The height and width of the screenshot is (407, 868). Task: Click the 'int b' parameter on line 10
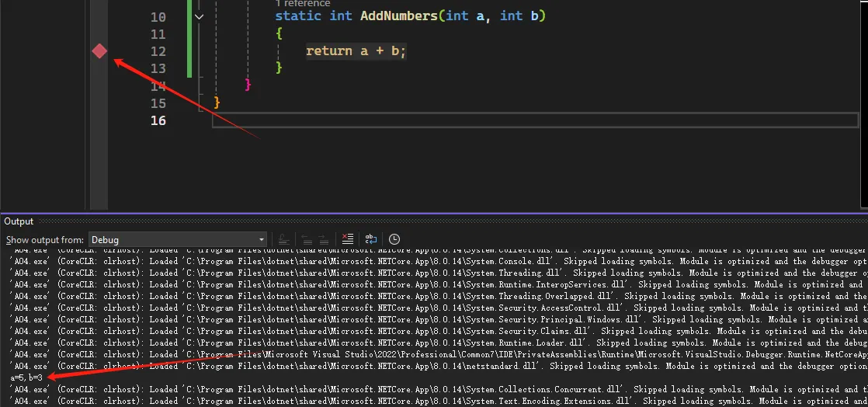coord(519,16)
